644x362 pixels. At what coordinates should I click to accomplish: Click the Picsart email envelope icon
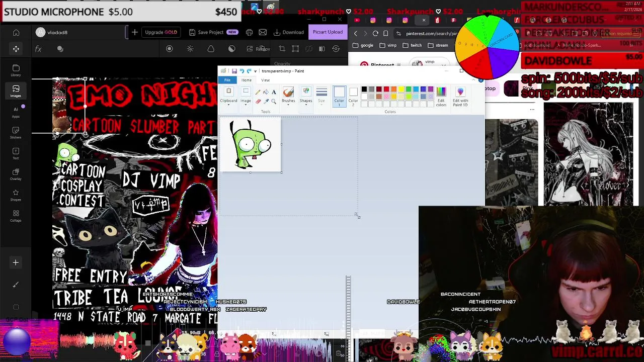[263, 32]
